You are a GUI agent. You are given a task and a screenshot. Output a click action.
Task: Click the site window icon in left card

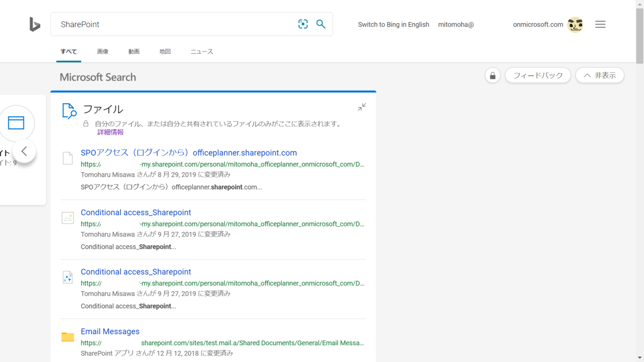click(16, 123)
